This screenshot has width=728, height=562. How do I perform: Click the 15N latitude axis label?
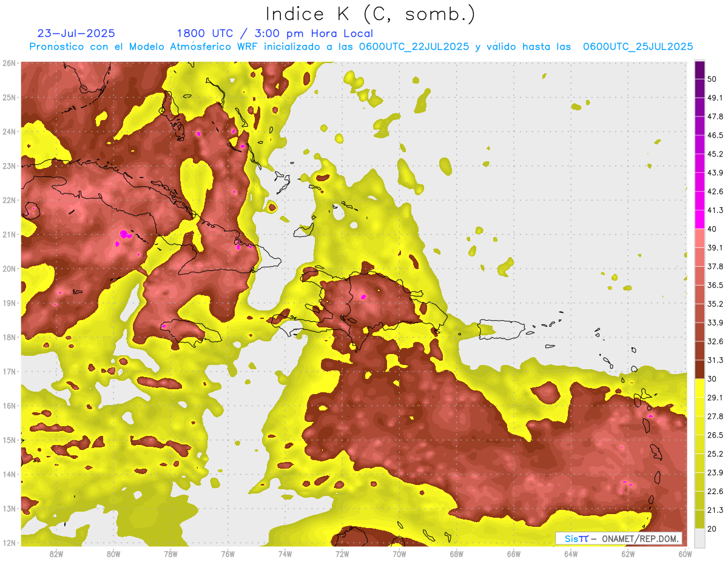click(9, 440)
